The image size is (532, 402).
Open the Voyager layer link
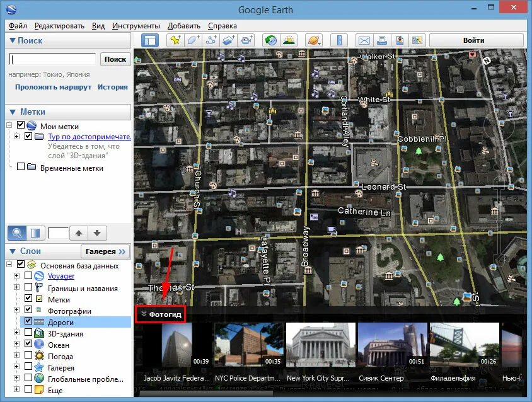click(61, 276)
